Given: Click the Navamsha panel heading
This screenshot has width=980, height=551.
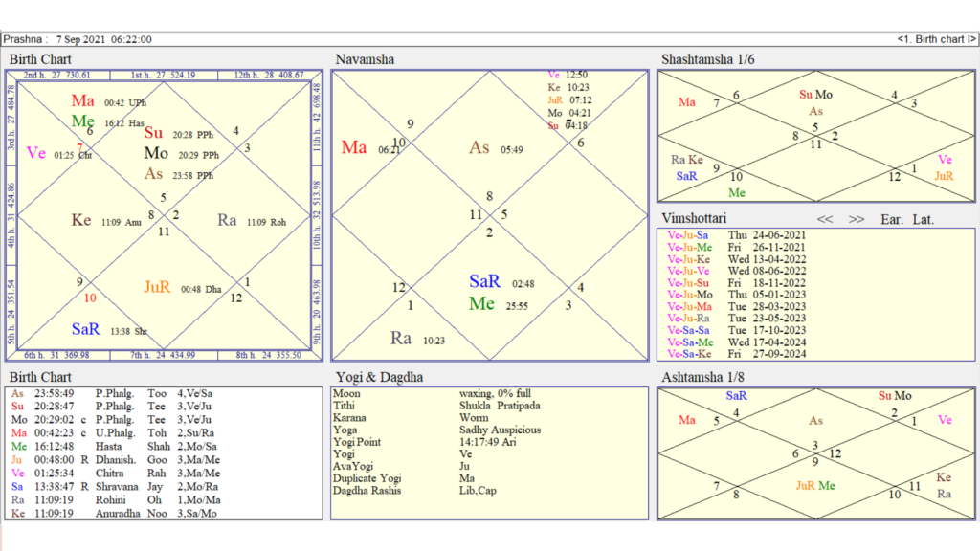Looking at the screenshot, I should [365, 59].
